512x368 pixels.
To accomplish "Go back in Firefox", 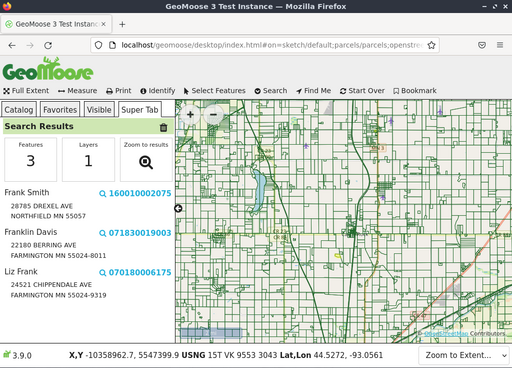I will point(12,45).
